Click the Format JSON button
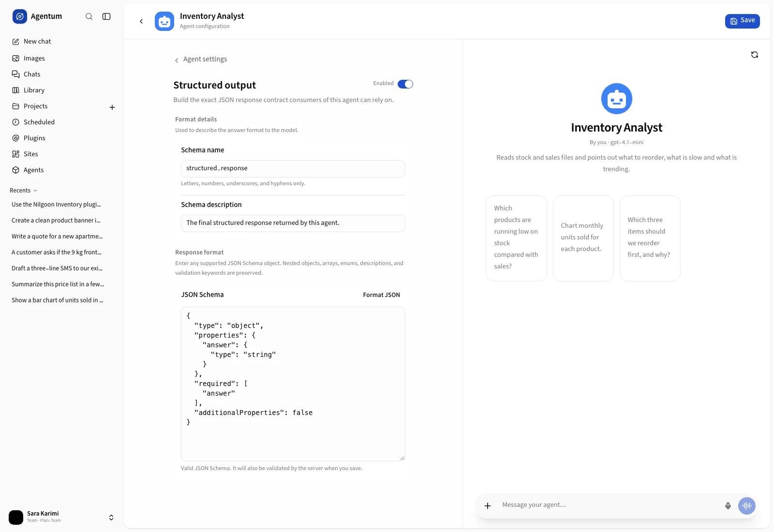This screenshot has width=774, height=532. click(x=381, y=295)
